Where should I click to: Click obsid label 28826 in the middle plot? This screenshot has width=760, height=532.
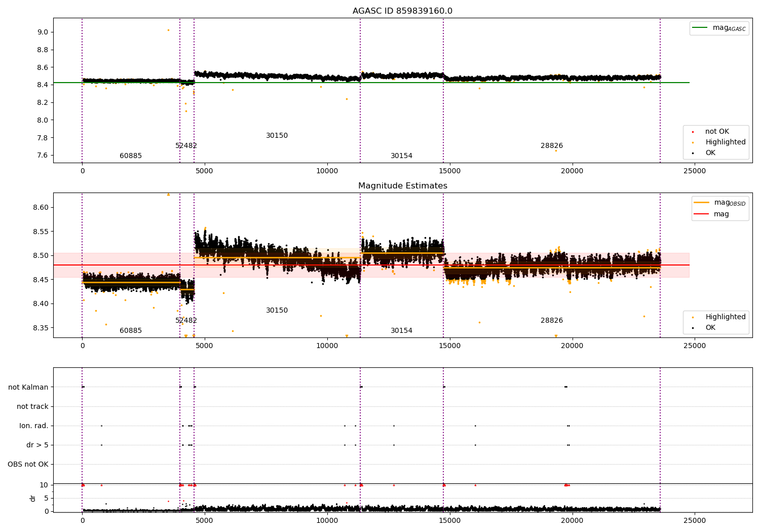[552, 321]
